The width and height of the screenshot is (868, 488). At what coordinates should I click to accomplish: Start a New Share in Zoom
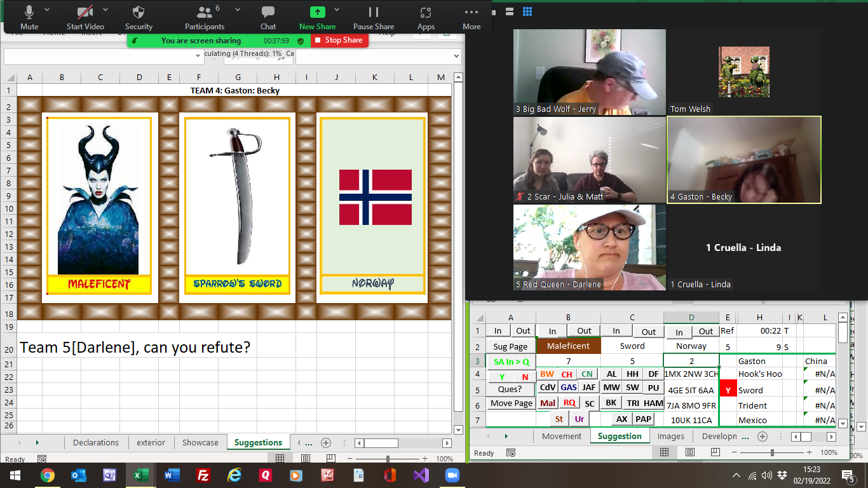tap(317, 17)
